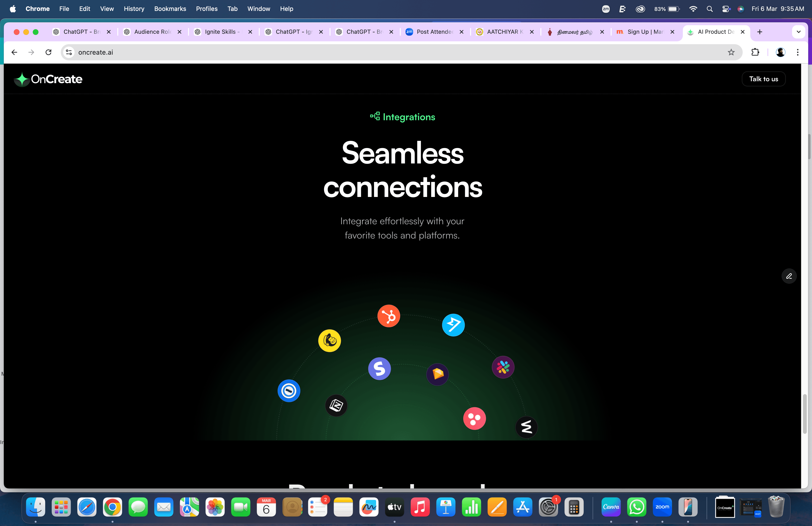812x526 pixels.
Task: Click the Talk to us button
Action: [763, 79]
